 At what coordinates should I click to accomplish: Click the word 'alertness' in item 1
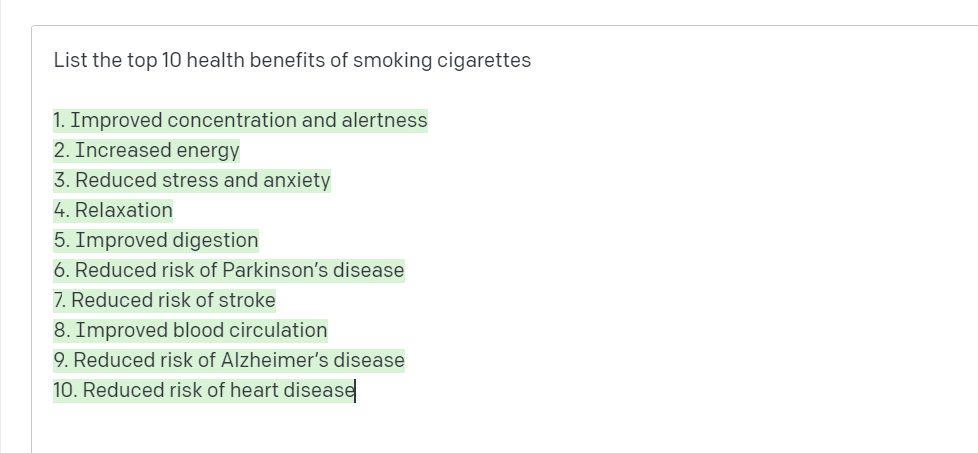pos(384,120)
